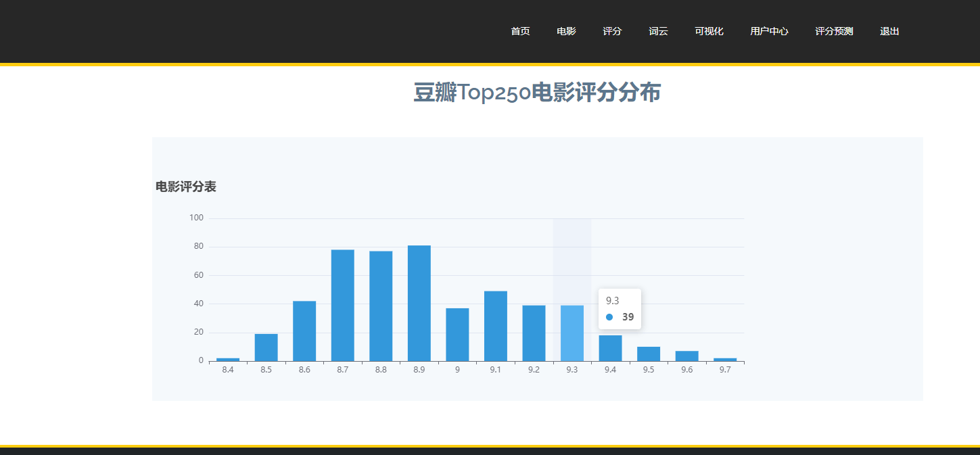Click the 8.5 rating bar
The image size is (980, 455).
pyautogui.click(x=266, y=348)
